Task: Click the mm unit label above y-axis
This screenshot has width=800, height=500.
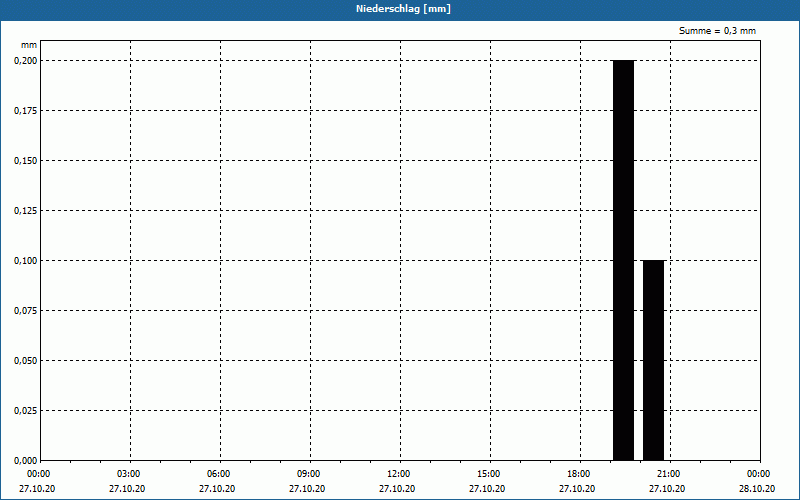Action: point(29,45)
